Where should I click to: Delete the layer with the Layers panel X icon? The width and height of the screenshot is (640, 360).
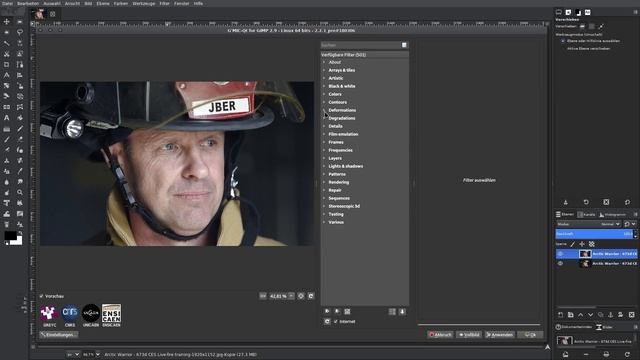click(631, 315)
